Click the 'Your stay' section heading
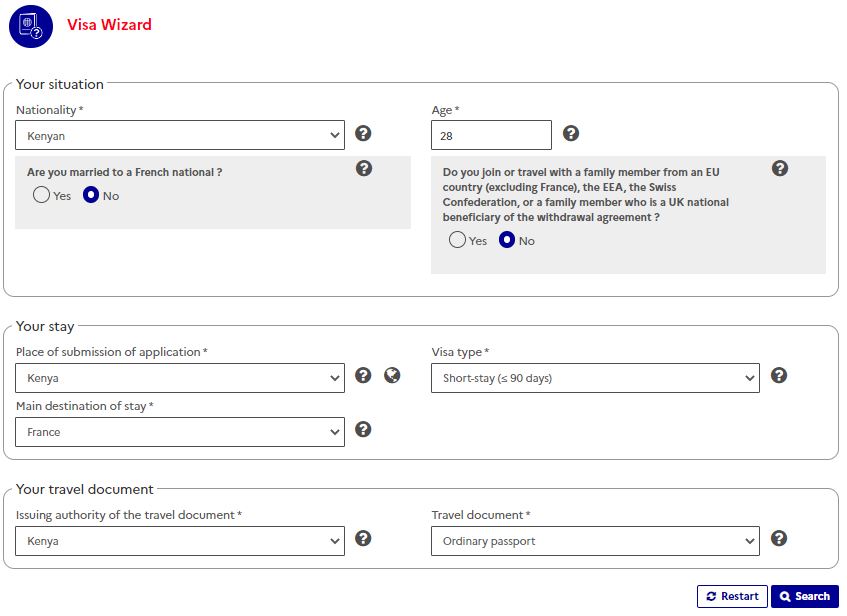Screen dimensions: 847x616 pos(45,326)
